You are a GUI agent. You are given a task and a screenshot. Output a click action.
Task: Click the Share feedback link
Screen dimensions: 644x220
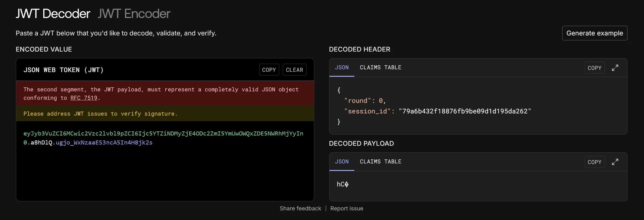[x=300, y=209]
